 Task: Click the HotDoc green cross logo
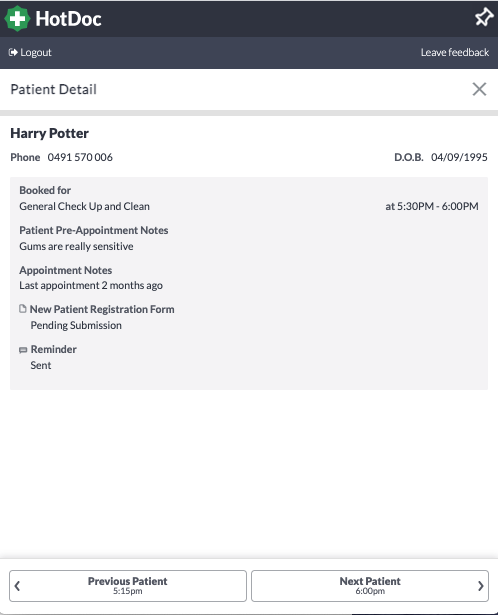coord(17,18)
